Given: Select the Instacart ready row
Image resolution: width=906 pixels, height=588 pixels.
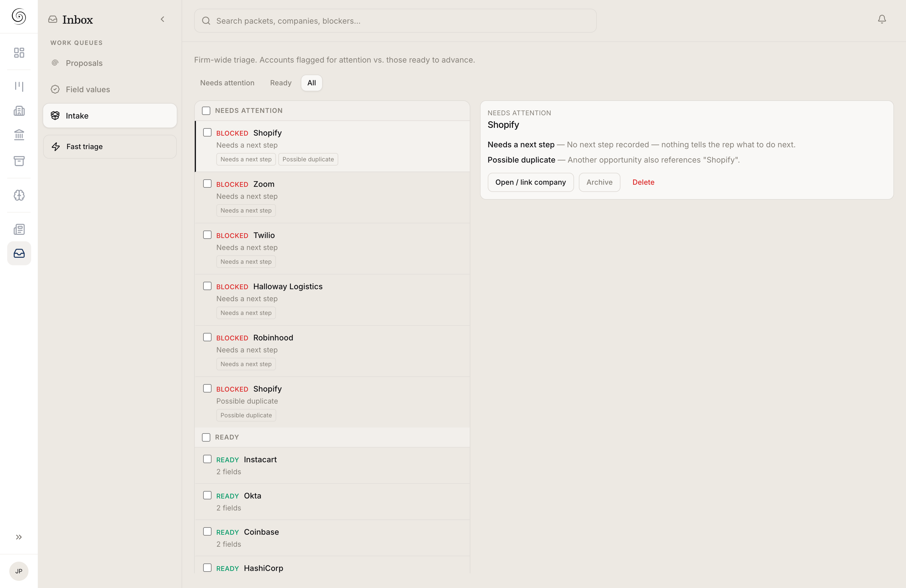Looking at the screenshot, I should pos(332,466).
